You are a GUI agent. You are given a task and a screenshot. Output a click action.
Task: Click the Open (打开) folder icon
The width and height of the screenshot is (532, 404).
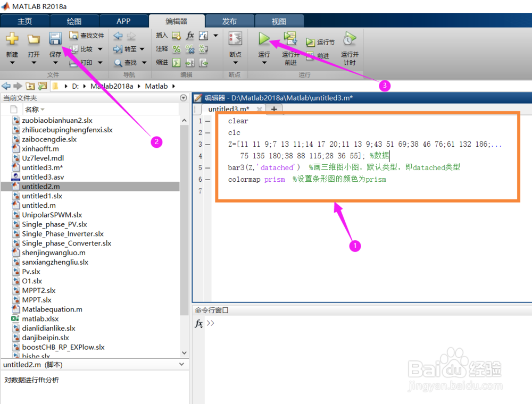pos(33,39)
